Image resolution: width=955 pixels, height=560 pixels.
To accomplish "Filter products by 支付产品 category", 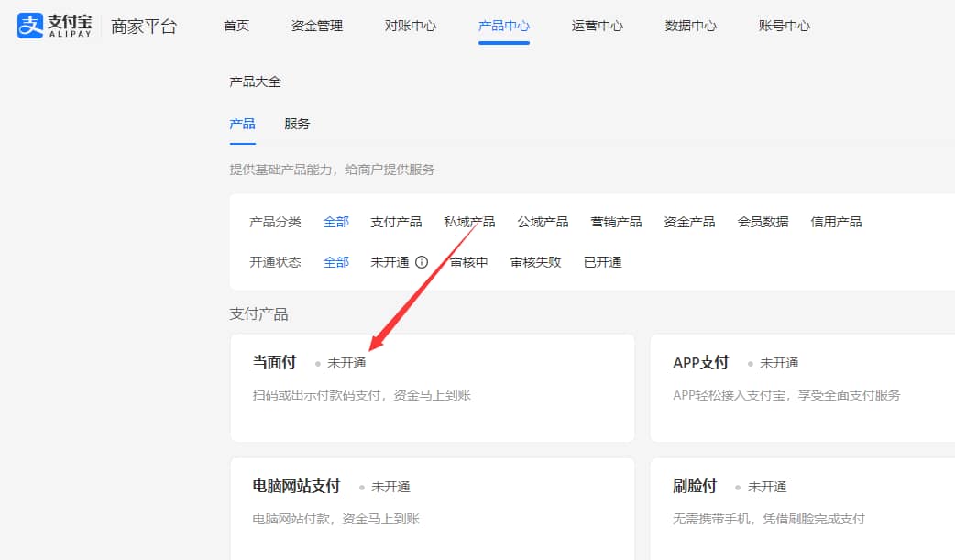I will pyautogui.click(x=395, y=221).
